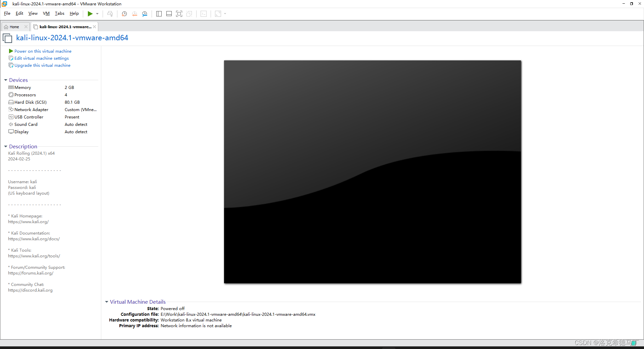Open the Tabs menu
Screen dimensions: 644x349
60,13
